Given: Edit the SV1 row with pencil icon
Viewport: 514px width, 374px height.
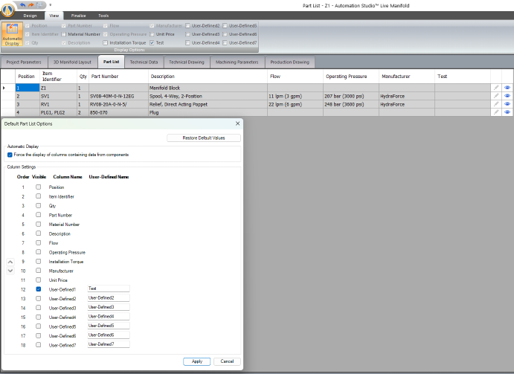Looking at the screenshot, I should (496, 96).
